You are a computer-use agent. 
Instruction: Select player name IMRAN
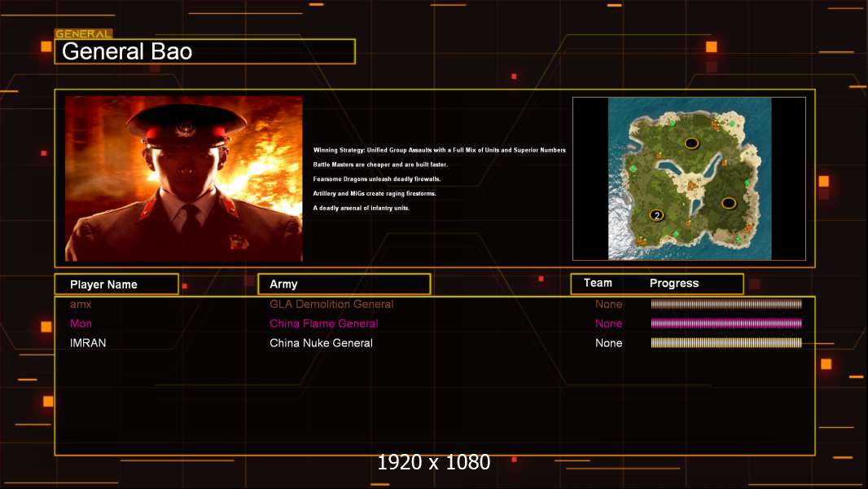point(88,343)
